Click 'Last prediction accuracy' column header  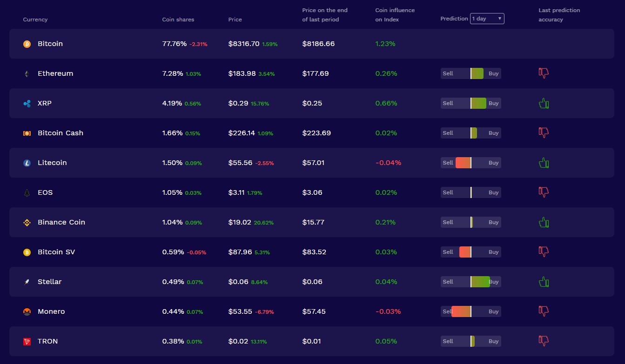tap(559, 15)
